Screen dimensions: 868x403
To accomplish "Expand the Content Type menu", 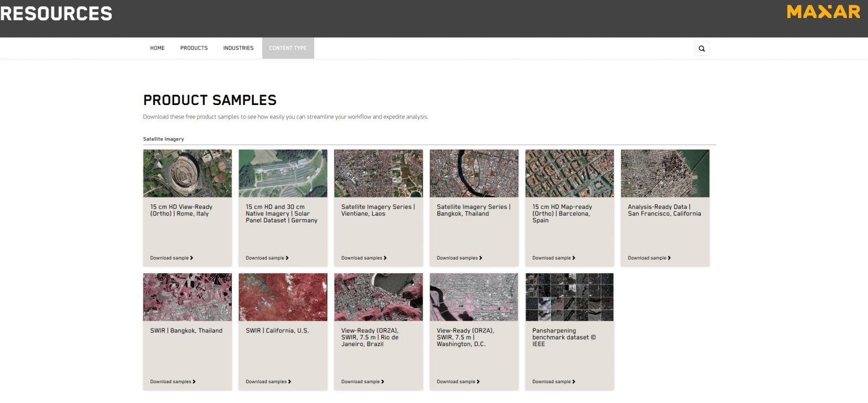I will point(288,48).
